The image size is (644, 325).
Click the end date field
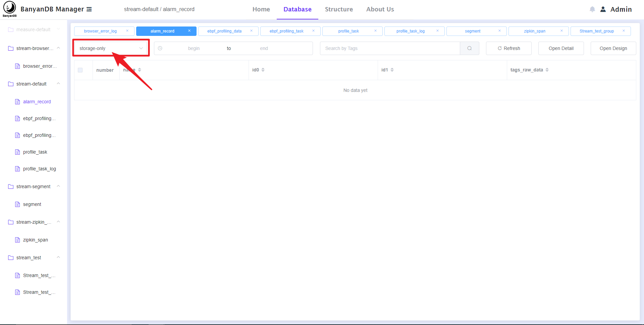click(x=264, y=48)
